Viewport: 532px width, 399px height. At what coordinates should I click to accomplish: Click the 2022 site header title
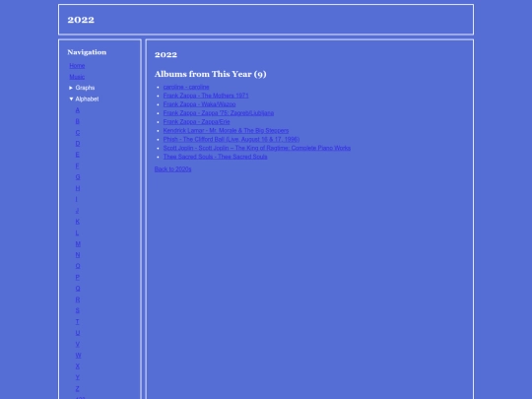coord(81,20)
